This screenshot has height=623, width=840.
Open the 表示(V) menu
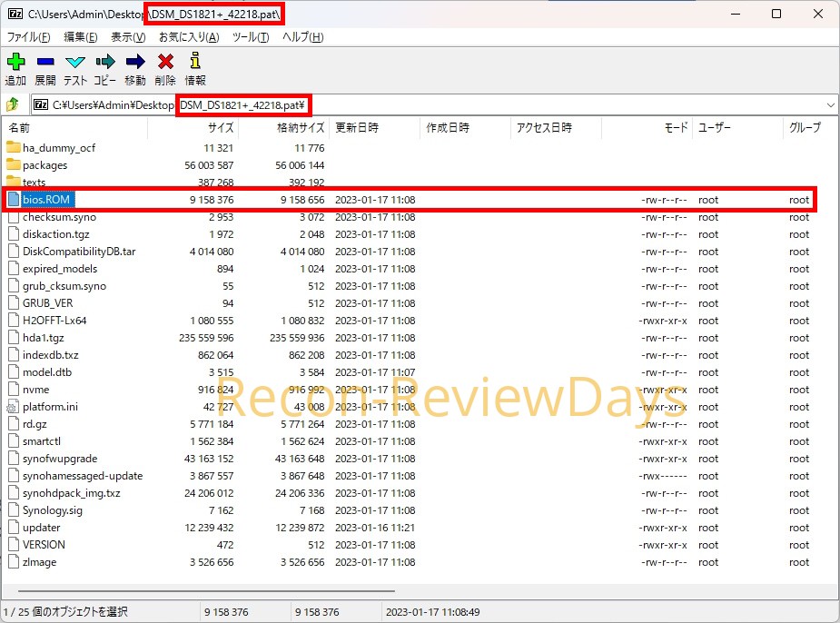click(128, 37)
